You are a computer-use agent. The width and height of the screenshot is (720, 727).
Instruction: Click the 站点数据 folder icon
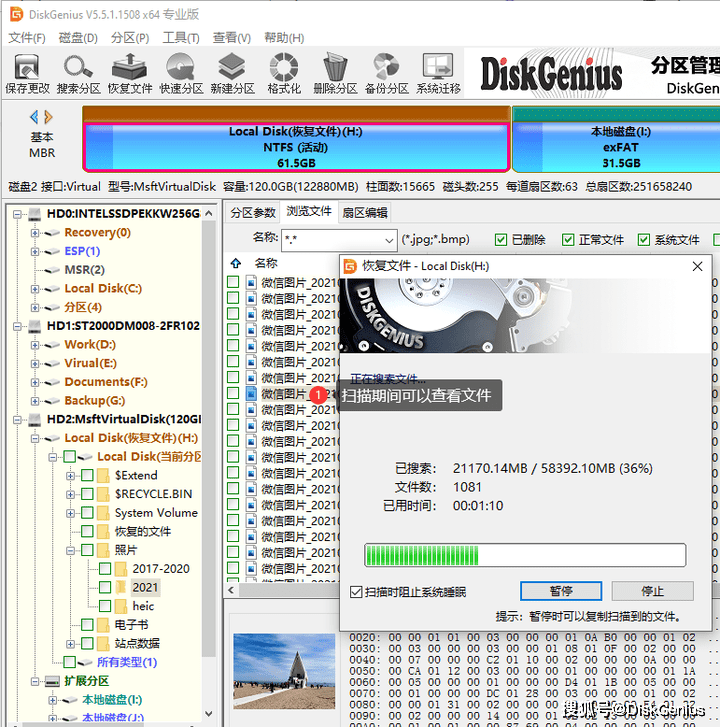tap(103, 644)
